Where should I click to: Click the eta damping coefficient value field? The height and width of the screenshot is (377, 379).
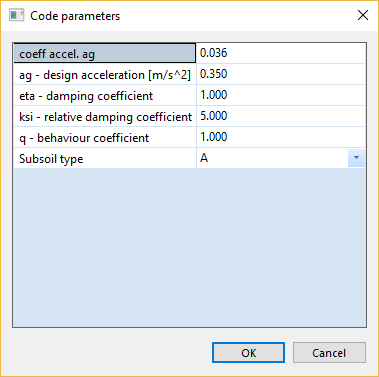click(281, 95)
